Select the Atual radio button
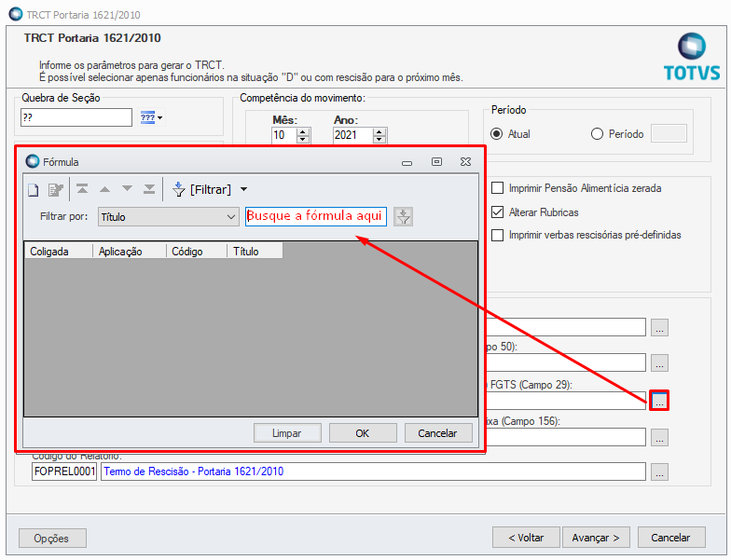Screen dimensions: 731x560 (x=496, y=134)
